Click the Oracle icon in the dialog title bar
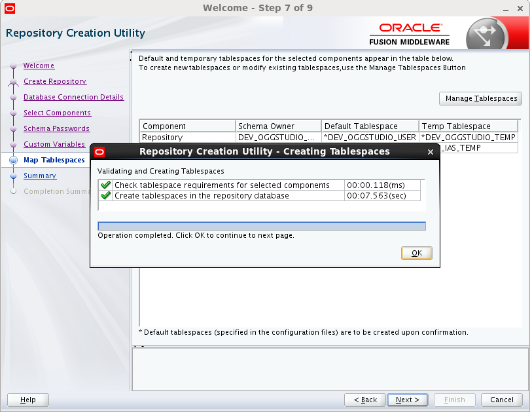Screen dimensions: 532x414 pyautogui.click(x=99, y=152)
